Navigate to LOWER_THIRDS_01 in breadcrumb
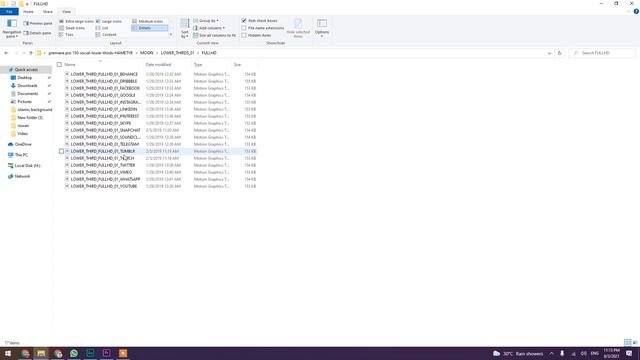640x360 pixels. point(177,53)
